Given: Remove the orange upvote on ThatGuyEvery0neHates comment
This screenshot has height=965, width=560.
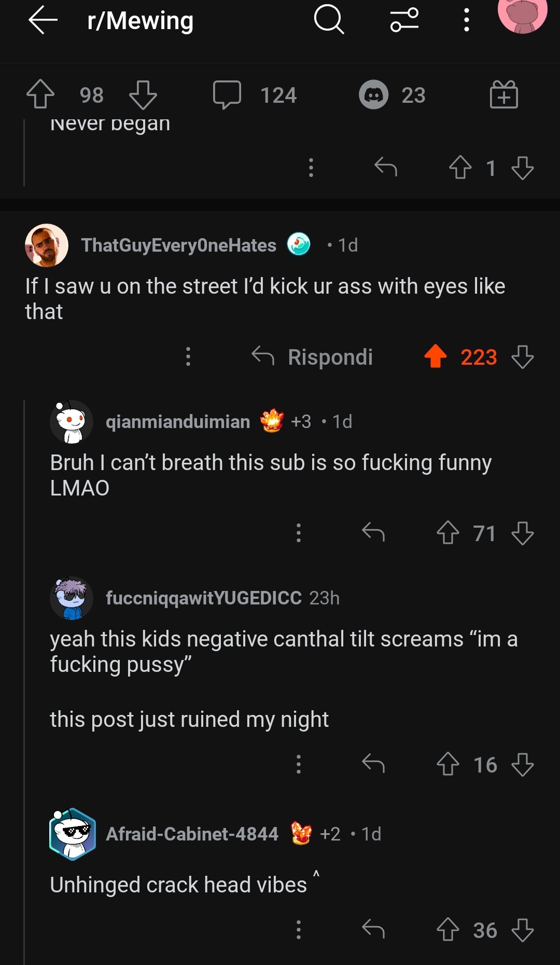Looking at the screenshot, I should (436, 357).
